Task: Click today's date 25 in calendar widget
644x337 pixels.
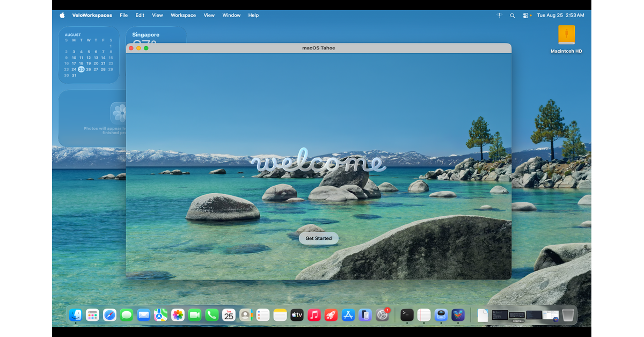Action: [81, 69]
